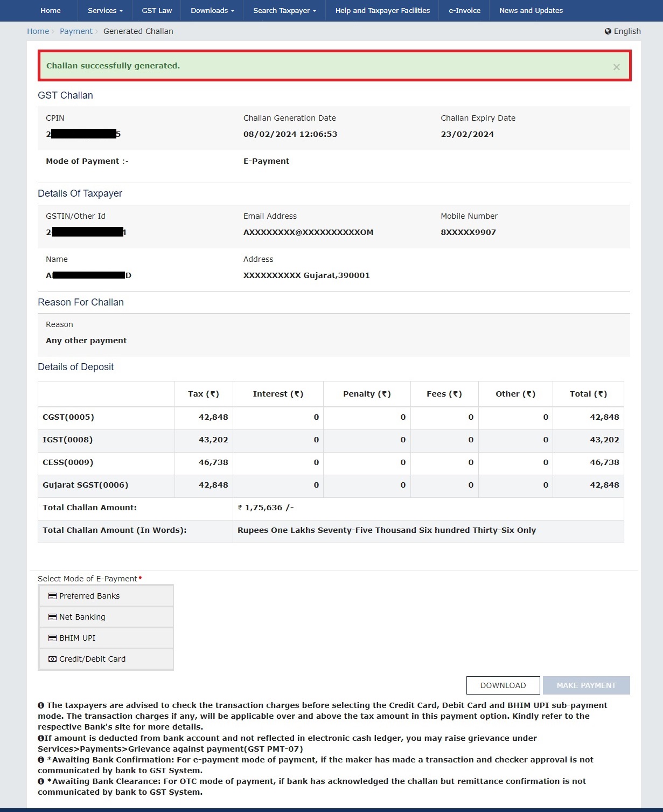Click info icon beside Awaiting Bank Confirmation
Image resolution: width=663 pixels, height=812 pixels.
click(x=41, y=760)
